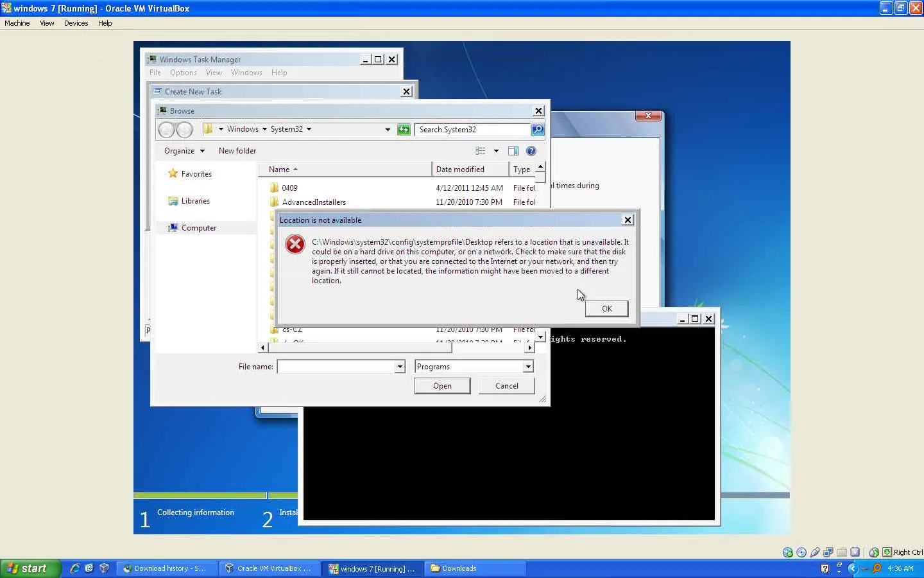Viewport: 924px width, 578px height.
Task: Click the file list scroll right arrow
Action: pos(529,347)
